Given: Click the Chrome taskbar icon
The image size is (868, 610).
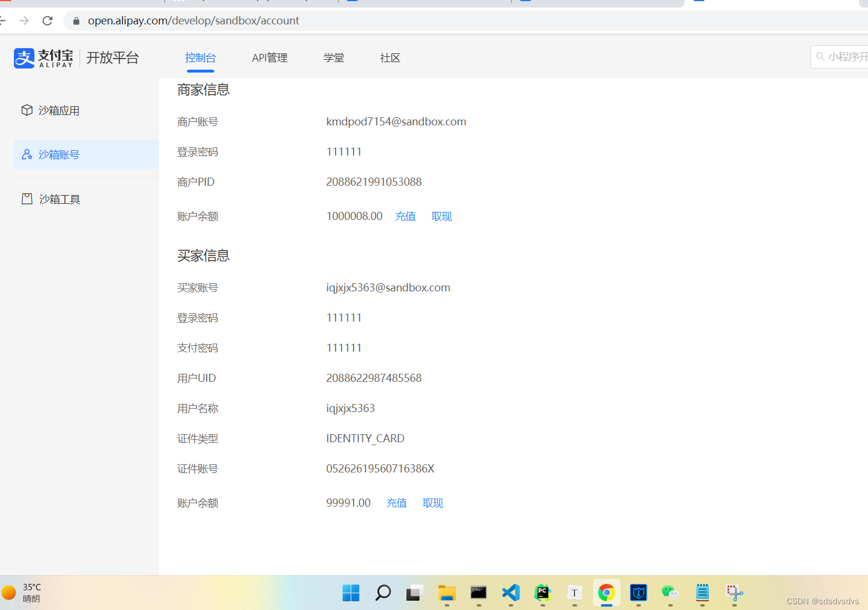Looking at the screenshot, I should pos(606,593).
